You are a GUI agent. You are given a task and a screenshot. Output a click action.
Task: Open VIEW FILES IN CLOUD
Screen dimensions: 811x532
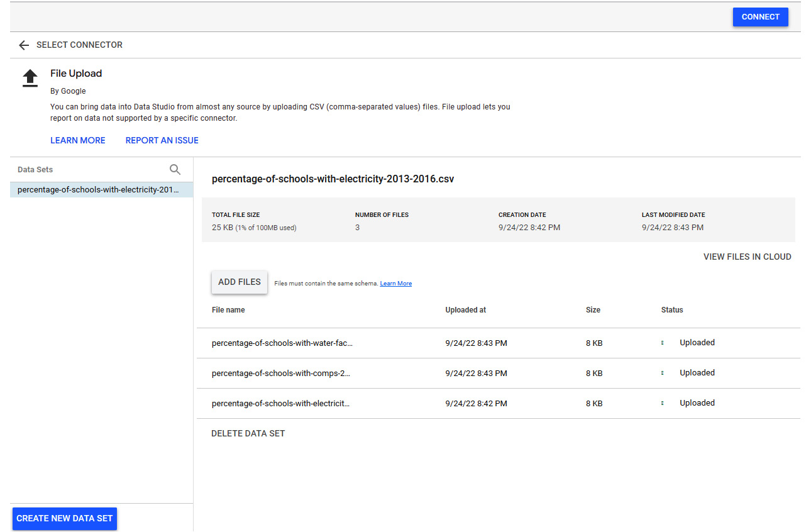point(747,257)
